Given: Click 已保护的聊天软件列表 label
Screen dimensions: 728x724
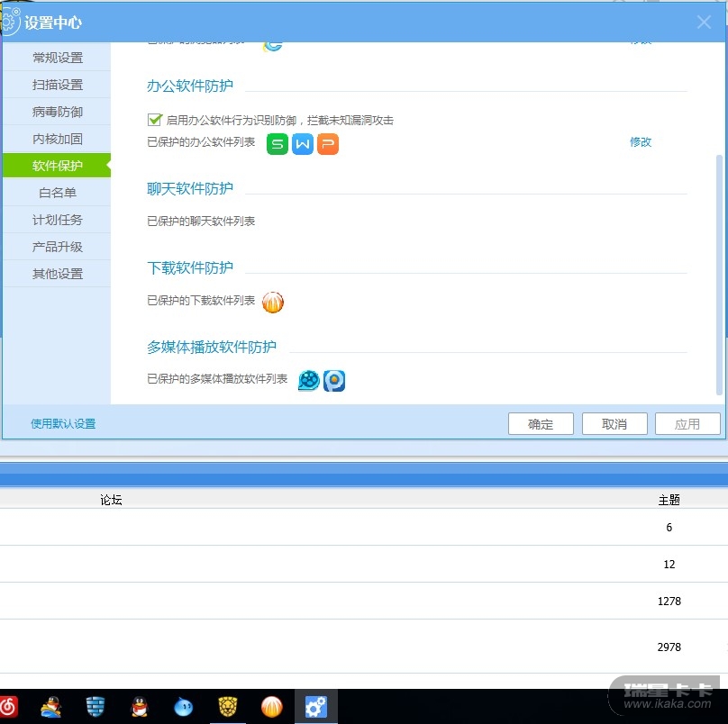Looking at the screenshot, I should pos(201,222).
